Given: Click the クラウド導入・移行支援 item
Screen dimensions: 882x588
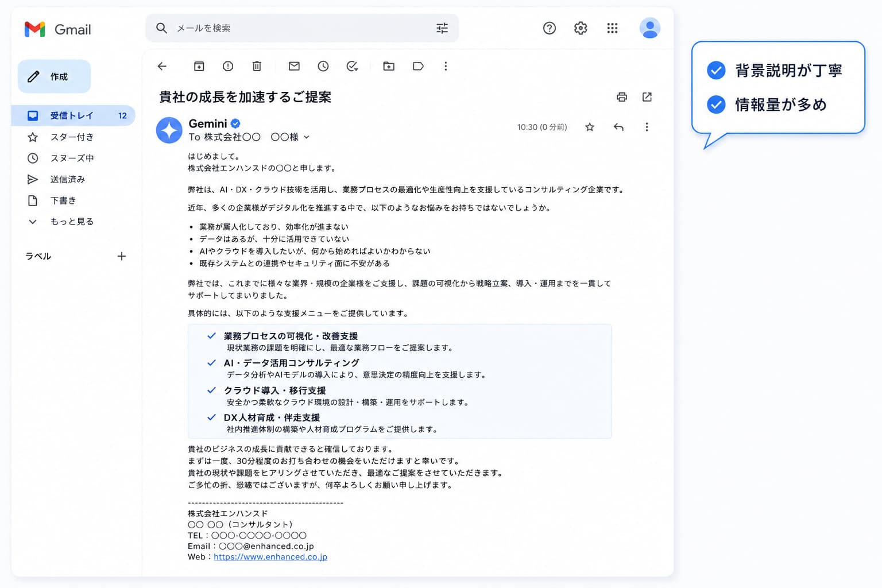Looking at the screenshot, I should (x=274, y=390).
